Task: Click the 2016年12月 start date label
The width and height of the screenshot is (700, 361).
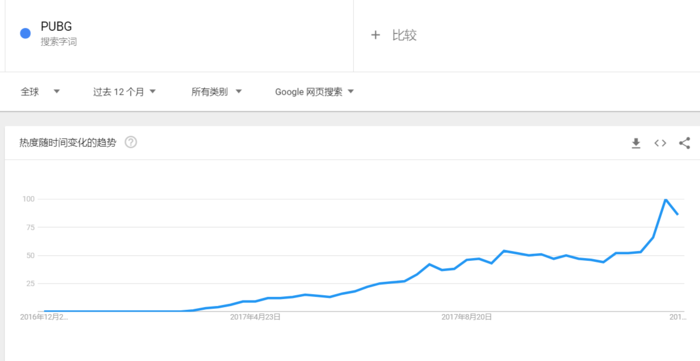Action: (44, 317)
